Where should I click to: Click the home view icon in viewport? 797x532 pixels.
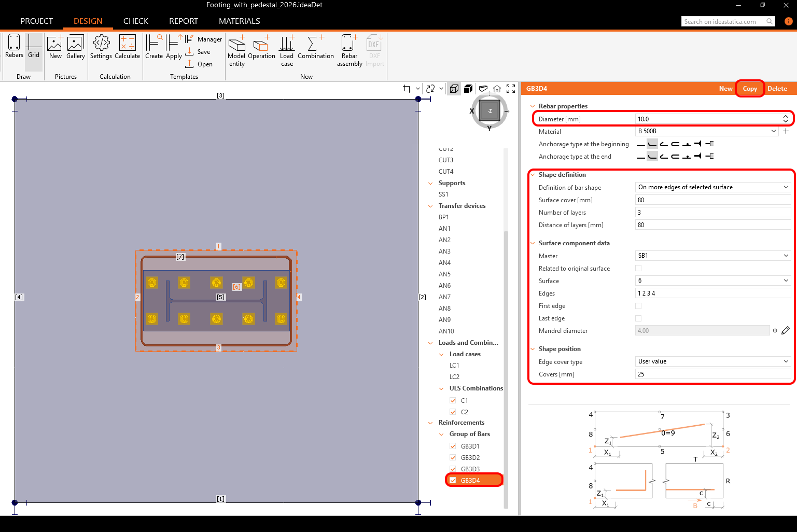(x=497, y=89)
